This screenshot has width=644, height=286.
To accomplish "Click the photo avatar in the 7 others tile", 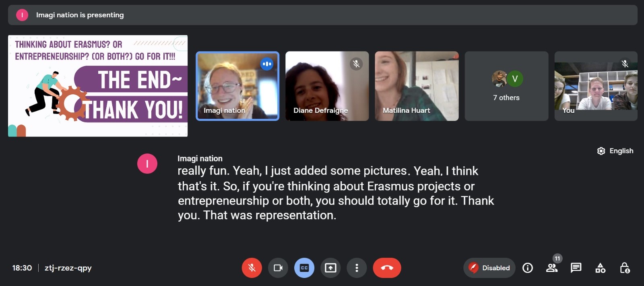I will pyautogui.click(x=500, y=79).
